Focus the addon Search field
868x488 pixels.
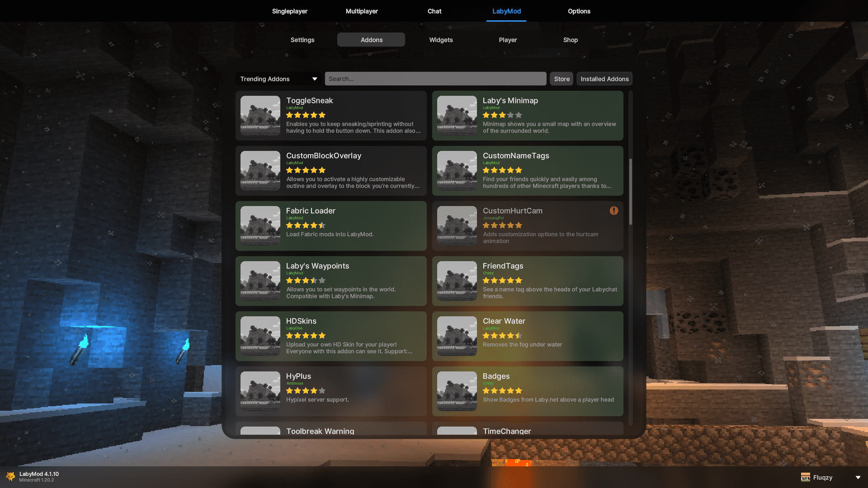(x=435, y=79)
